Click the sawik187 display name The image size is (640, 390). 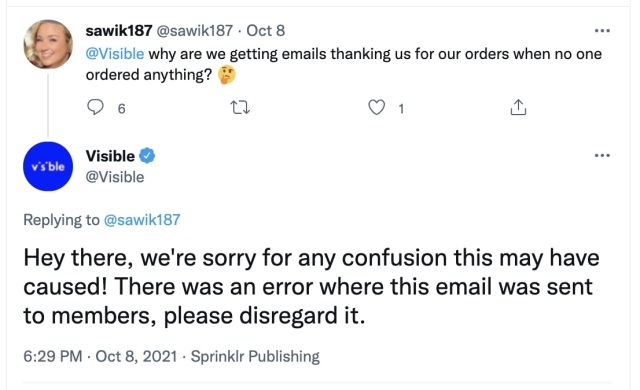[x=119, y=31]
